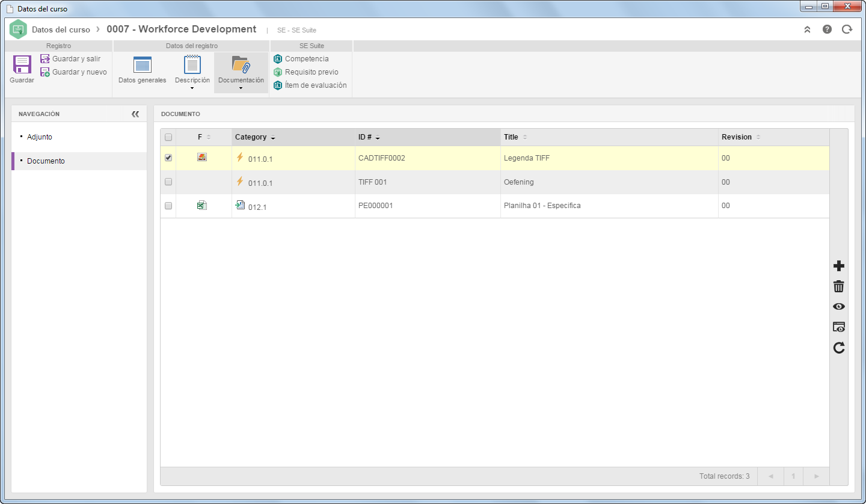Check the PE000001 row checkbox

(x=168, y=206)
